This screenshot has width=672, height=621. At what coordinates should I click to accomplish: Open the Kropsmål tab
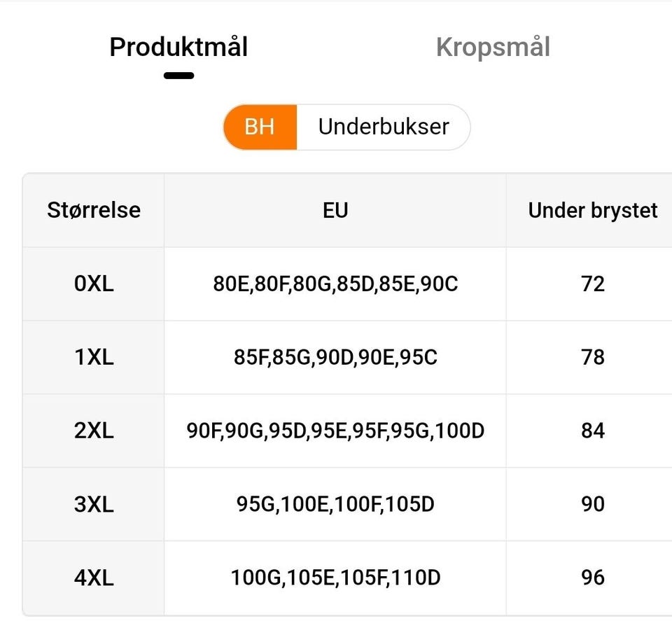point(493,48)
